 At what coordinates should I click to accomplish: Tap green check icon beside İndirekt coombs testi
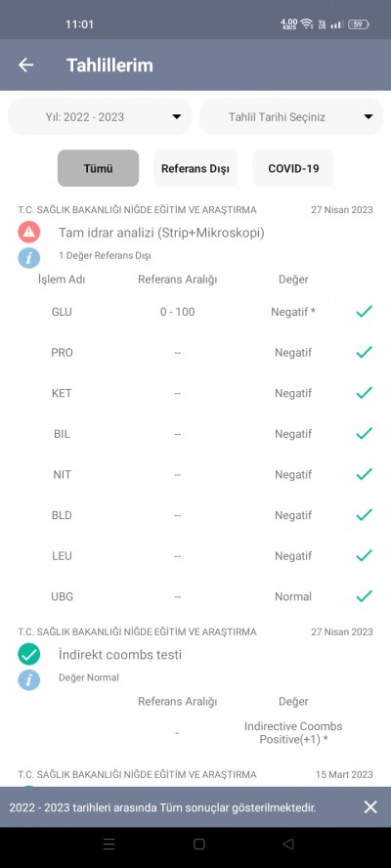pos(28,654)
